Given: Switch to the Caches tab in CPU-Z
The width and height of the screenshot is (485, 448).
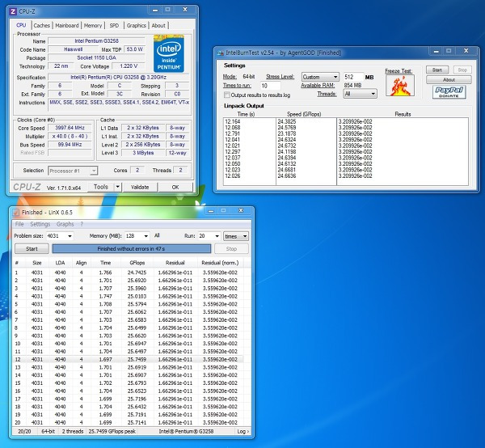Looking at the screenshot, I should pos(42,25).
